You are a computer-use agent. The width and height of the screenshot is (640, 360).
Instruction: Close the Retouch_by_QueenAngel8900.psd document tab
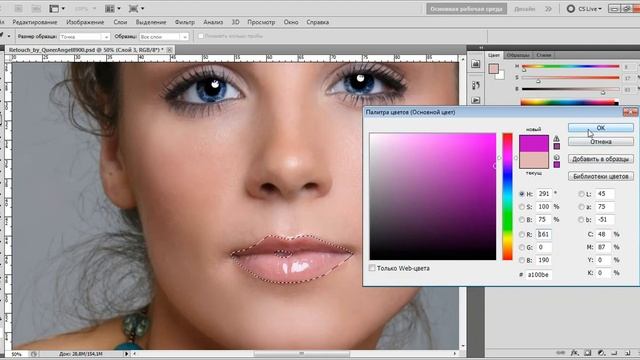point(169,50)
